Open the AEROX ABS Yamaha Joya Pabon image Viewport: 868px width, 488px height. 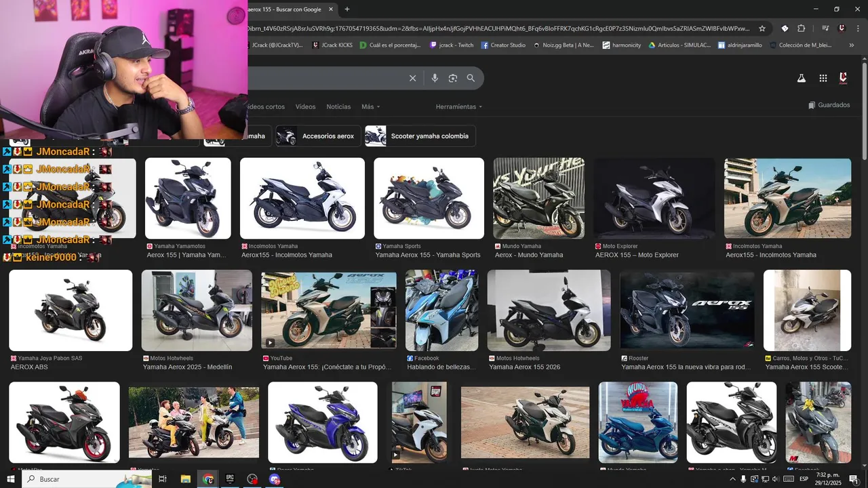point(71,310)
